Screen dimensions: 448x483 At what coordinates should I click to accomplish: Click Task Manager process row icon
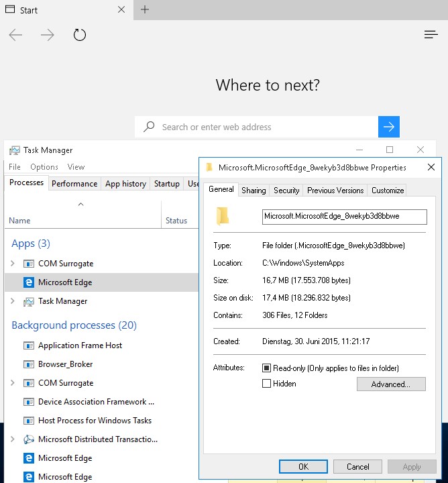[29, 301]
